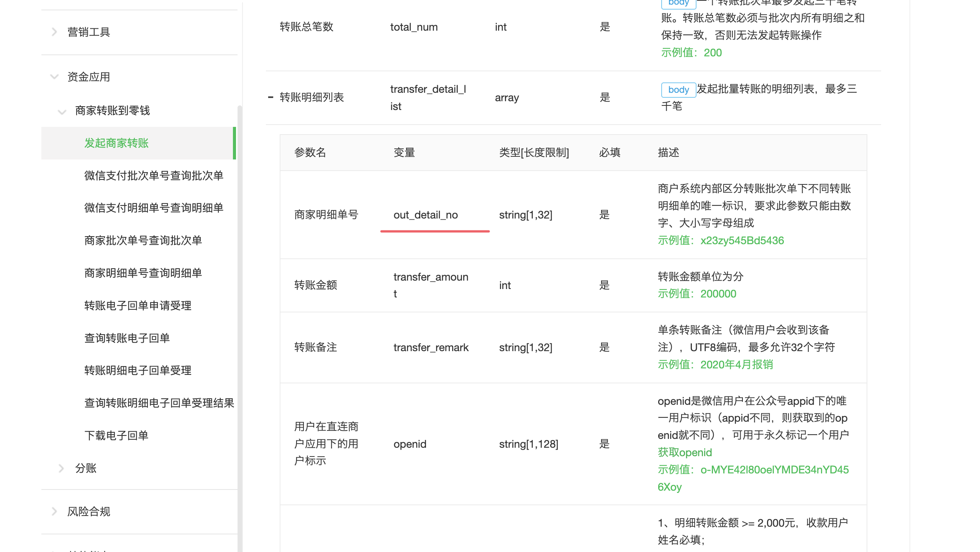This screenshot has width=980, height=552.
Task: Click the 获取openid link
Action: point(684,452)
